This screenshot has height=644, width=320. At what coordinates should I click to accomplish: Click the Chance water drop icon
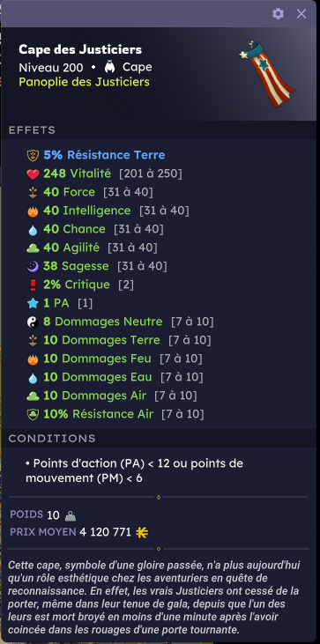coord(33,230)
